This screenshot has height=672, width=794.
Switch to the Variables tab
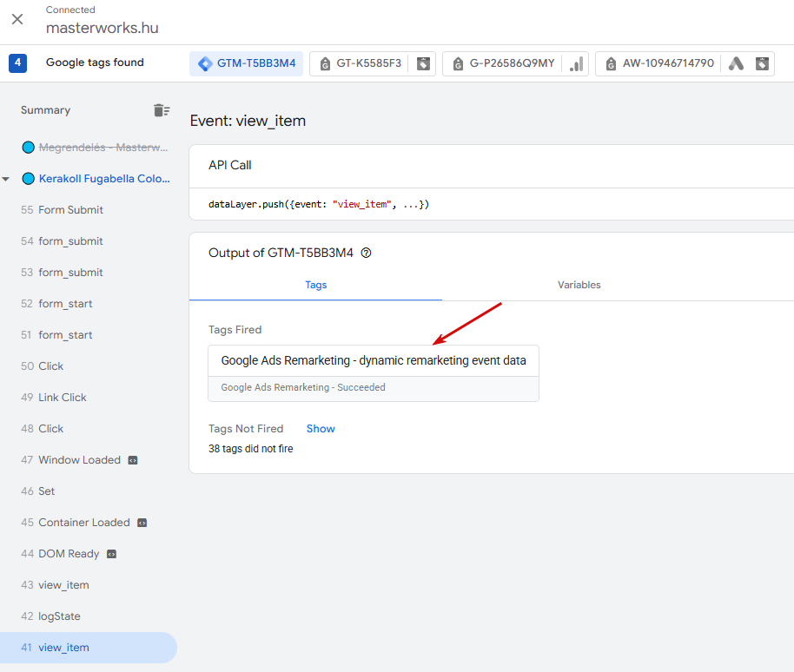579,285
